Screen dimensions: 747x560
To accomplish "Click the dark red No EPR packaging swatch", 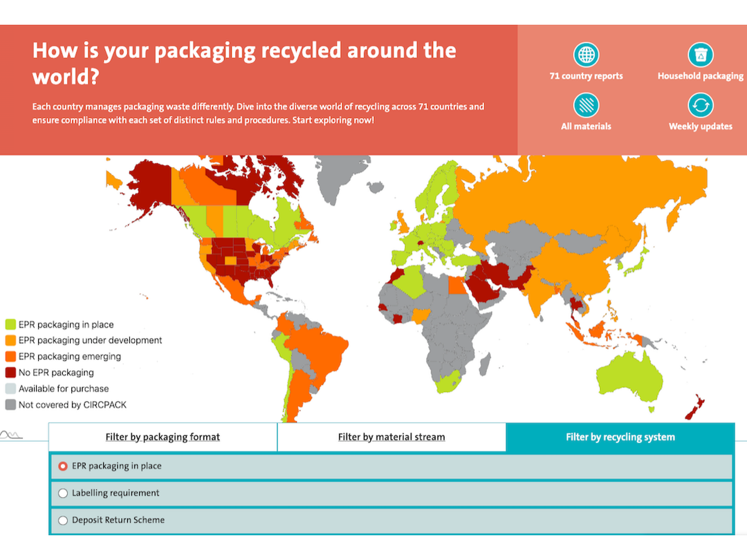I will coord(10,373).
